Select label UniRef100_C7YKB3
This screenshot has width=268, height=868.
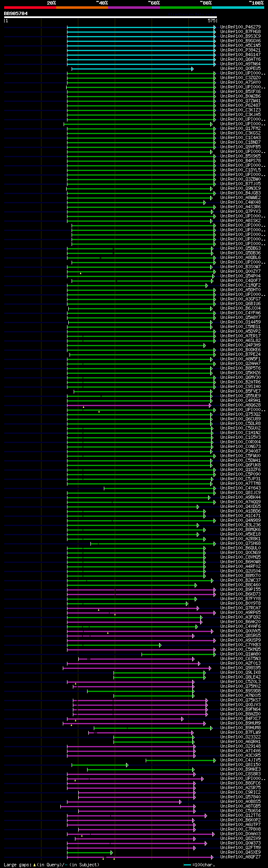click(x=240, y=645)
